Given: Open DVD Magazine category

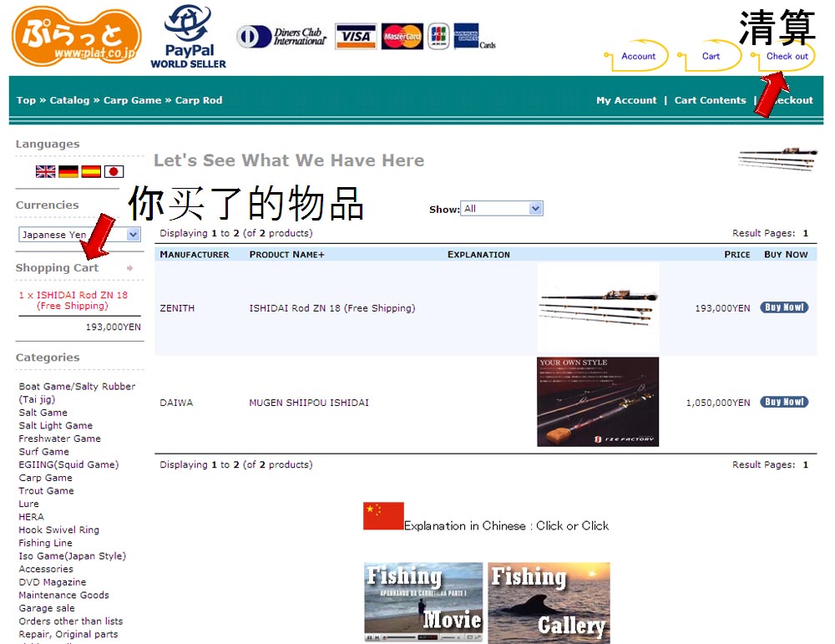Looking at the screenshot, I should (x=52, y=582).
